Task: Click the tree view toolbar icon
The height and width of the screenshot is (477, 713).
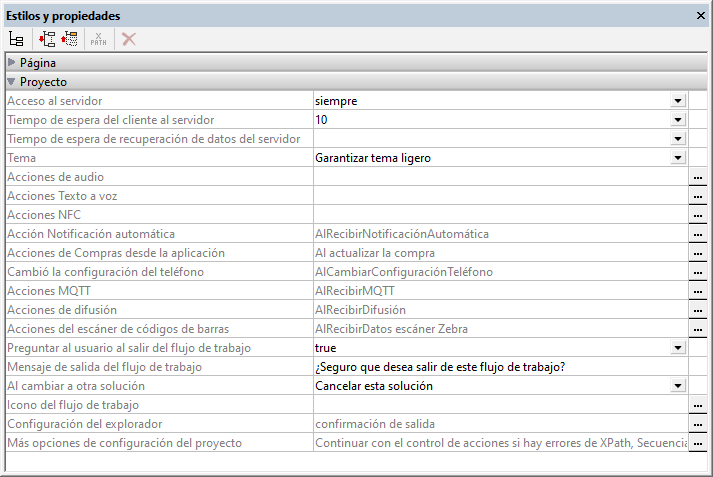Action: pyautogui.click(x=16, y=39)
